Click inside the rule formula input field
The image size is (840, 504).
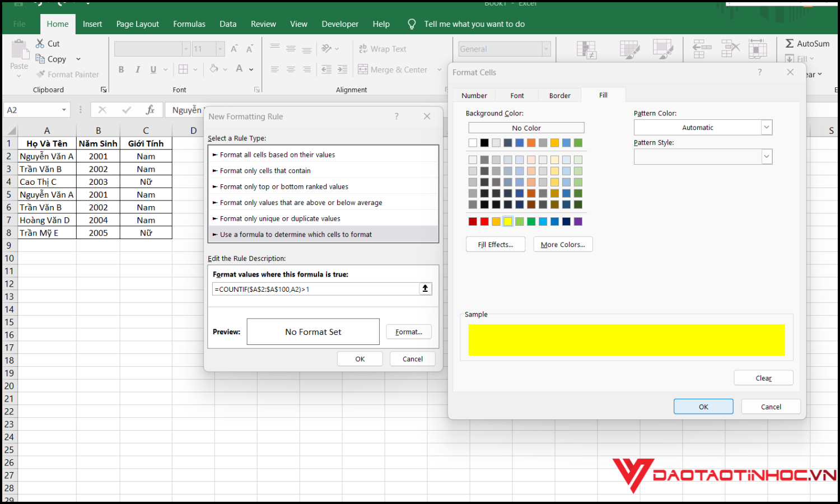(316, 290)
